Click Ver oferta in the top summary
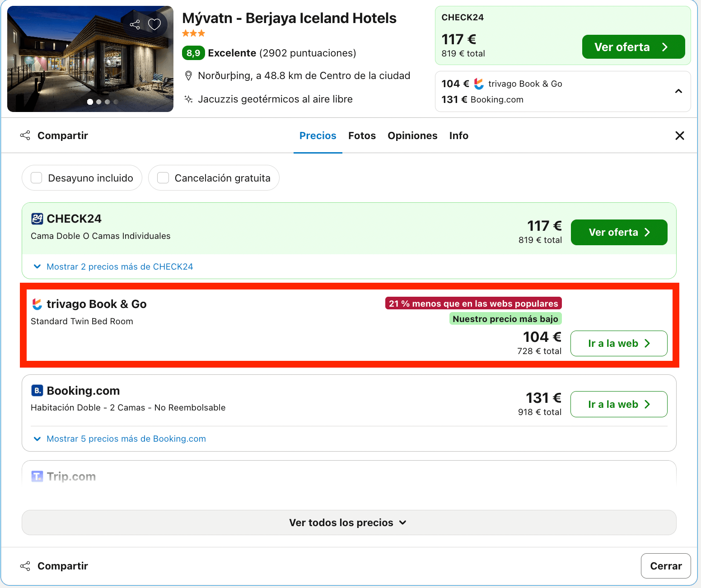 point(633,47)
